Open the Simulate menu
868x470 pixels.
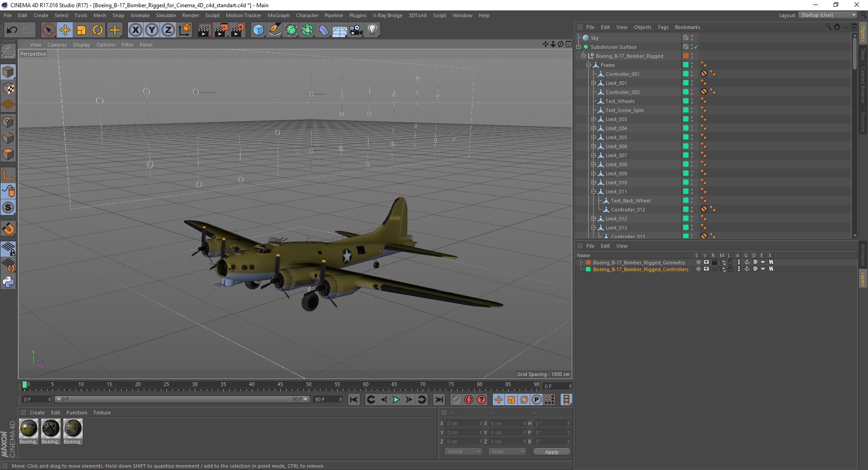pyautogui.click(x=165, y=15)
